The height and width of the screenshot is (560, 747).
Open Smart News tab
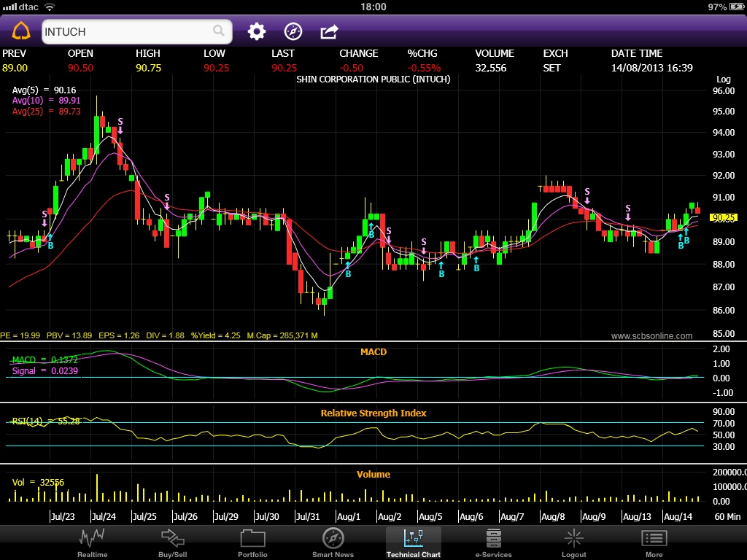click(x=333, y=543)
